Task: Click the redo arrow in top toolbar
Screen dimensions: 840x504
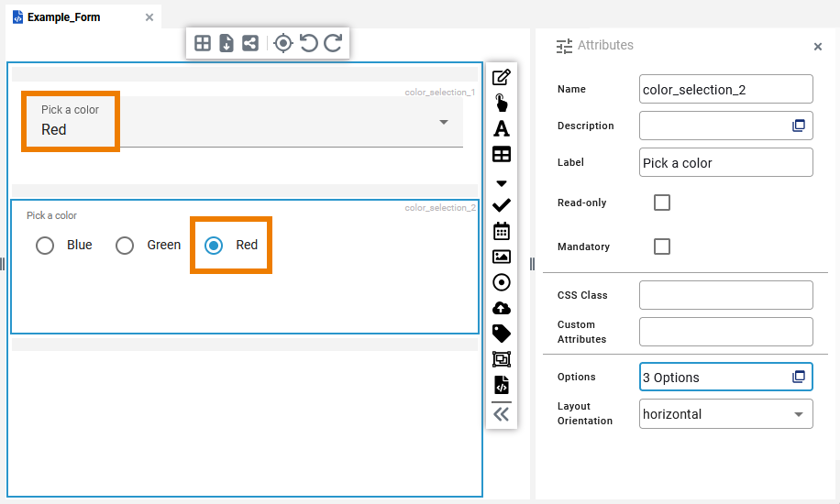Action: [x=333, y=43]
